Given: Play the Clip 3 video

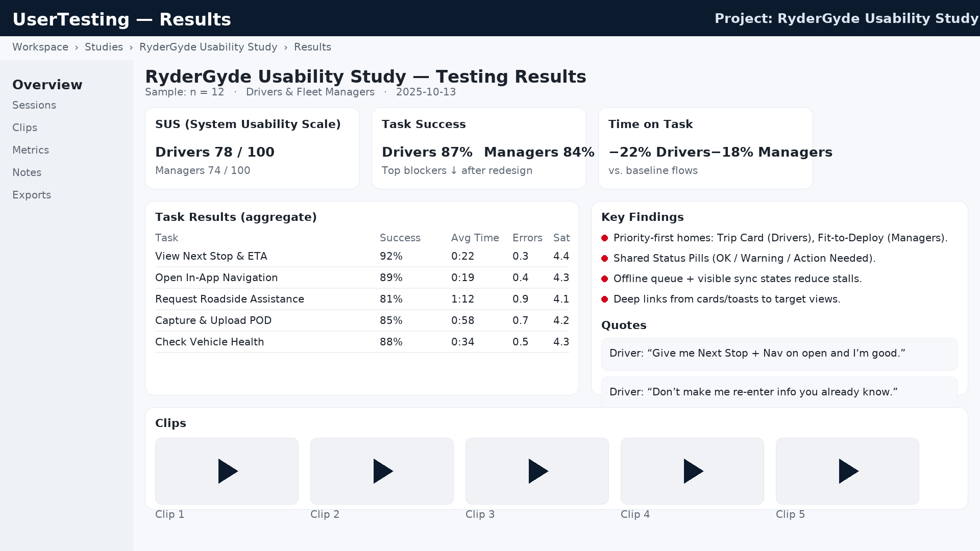Looking at the screenshot, I should click(537, 471).
